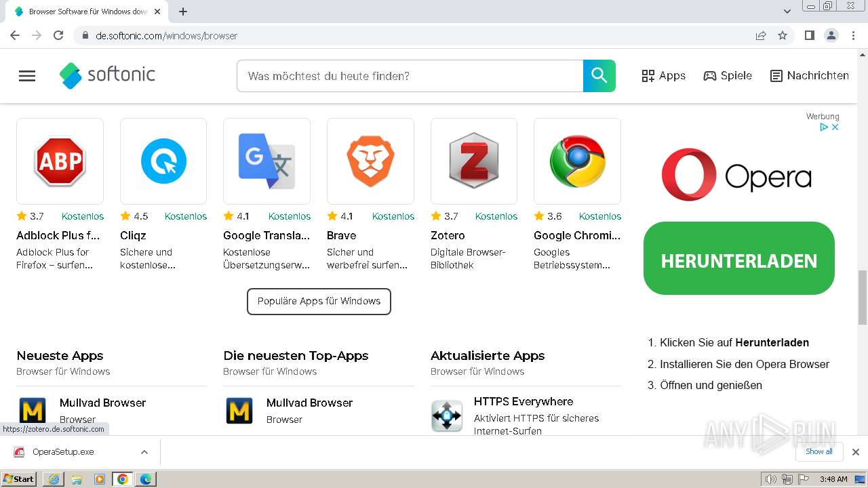Screen dimensions: 868x488
Task: Open the Cliqz app icon
Action: [163, 161]
